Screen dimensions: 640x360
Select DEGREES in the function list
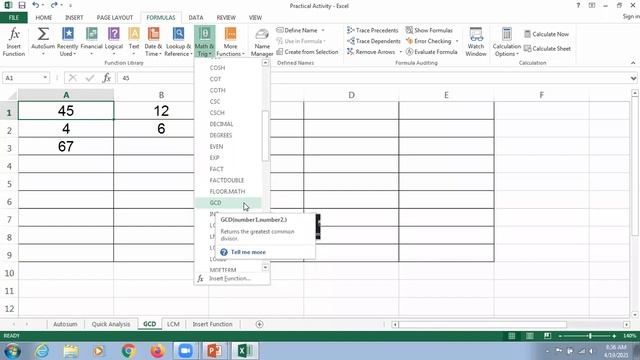(228, 135)
